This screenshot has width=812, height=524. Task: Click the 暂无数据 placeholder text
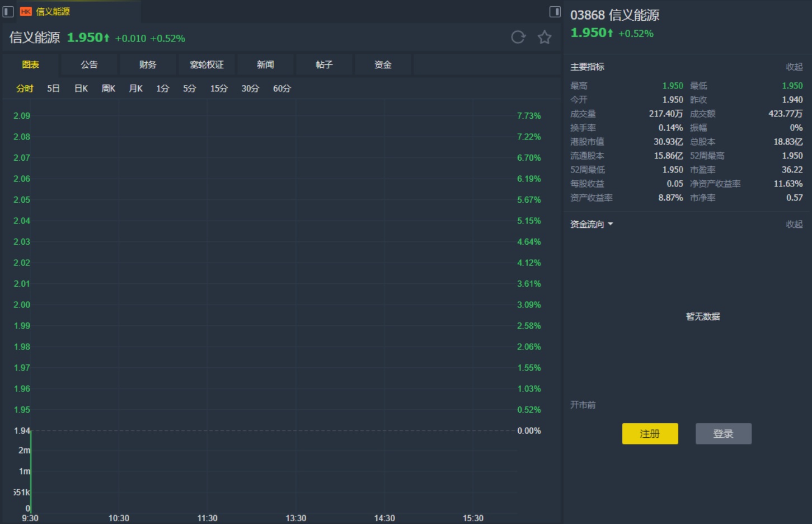pos(703,316)
